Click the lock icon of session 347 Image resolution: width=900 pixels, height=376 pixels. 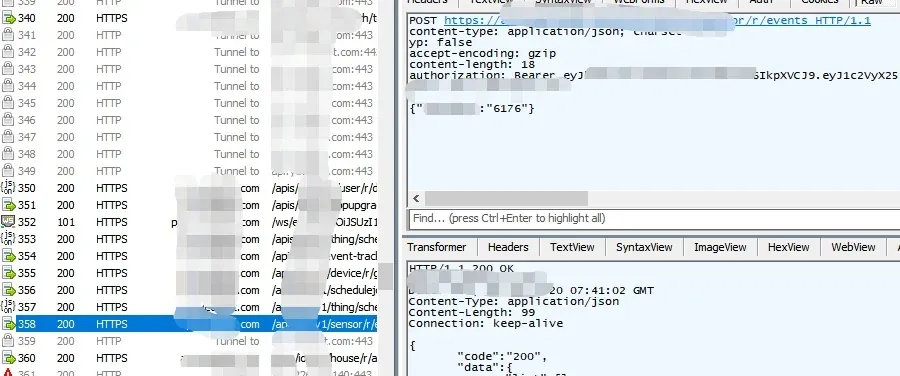8,137
